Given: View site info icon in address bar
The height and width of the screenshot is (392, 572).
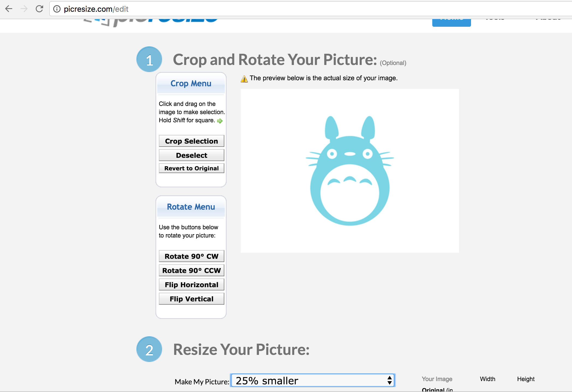Looking at the screenshot, I should [x=57, y=9].
